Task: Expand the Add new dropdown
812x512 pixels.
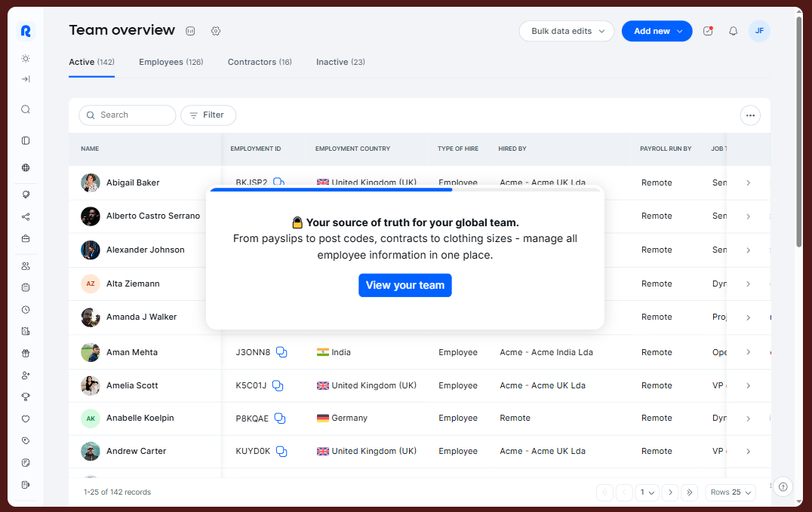Action: click(x=657, y=31)
